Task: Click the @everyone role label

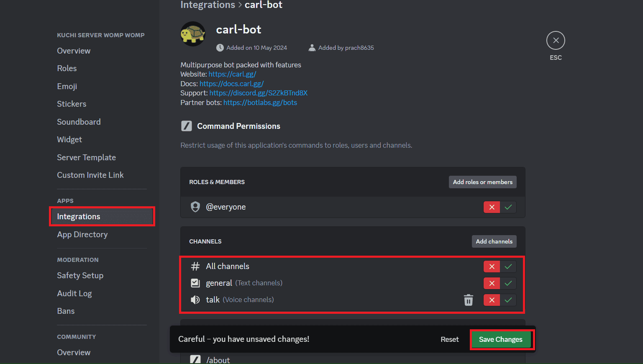Action: click(226, 207)
